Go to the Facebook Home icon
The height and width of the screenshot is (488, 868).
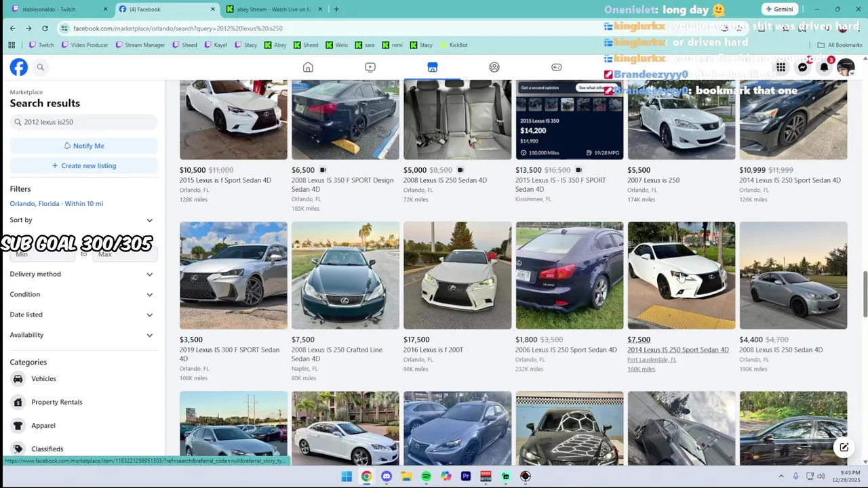click(x=308, y=67)
